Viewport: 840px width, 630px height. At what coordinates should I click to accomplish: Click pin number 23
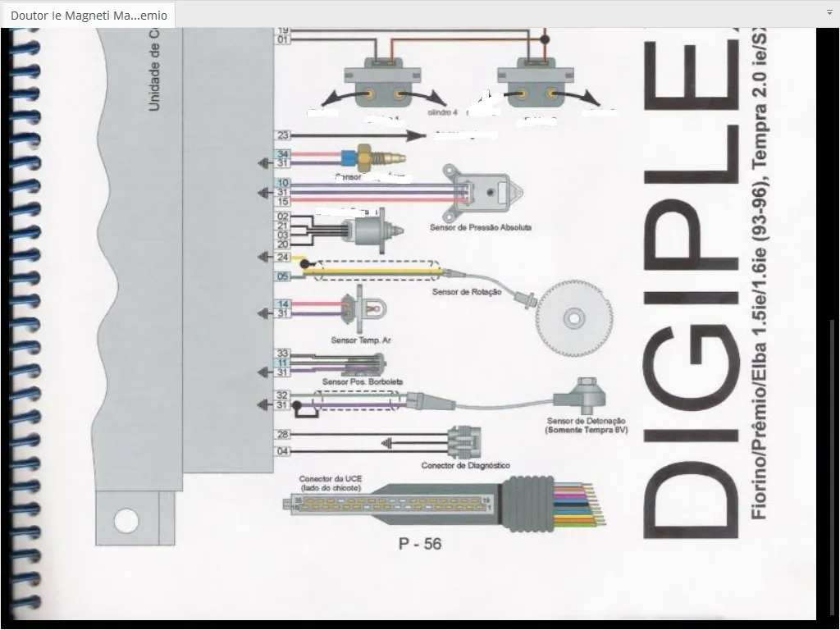pos(283,135)
